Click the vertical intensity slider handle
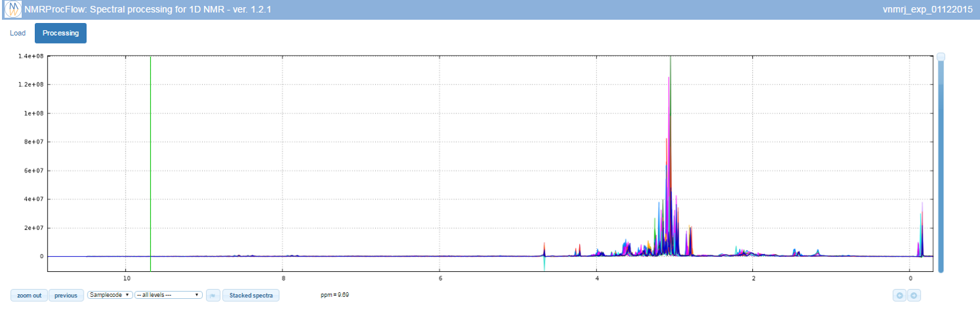 tap(941, 57)
